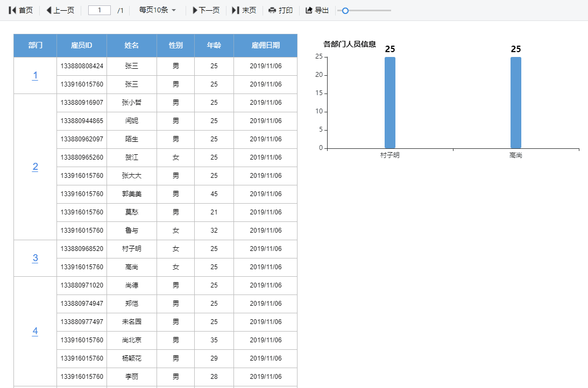Select employee ID 133880916907 cell
Viewport: 588px width, 388px height.
pos(82,103)
